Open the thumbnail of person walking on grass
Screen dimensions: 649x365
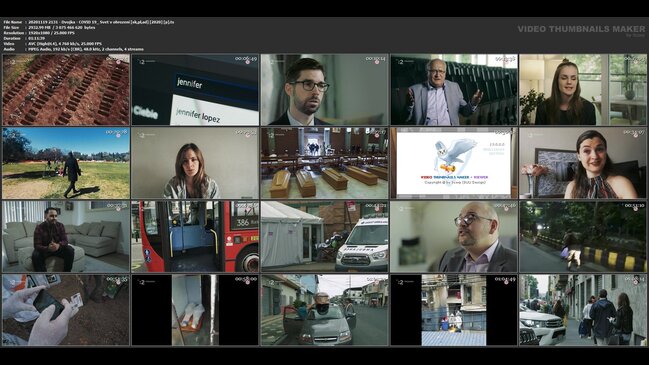(66, 163)
